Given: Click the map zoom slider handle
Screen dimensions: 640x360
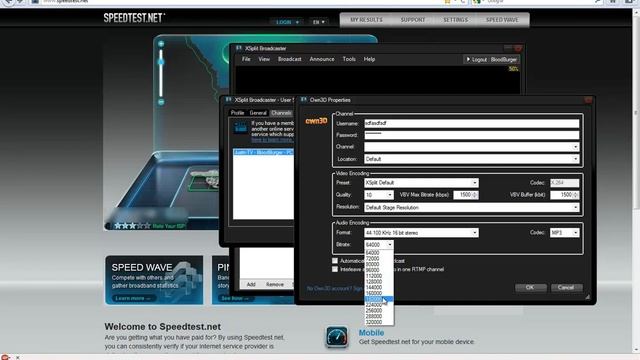Looking at the screenshot, I should pyautogui.click(x=161, y=62).
